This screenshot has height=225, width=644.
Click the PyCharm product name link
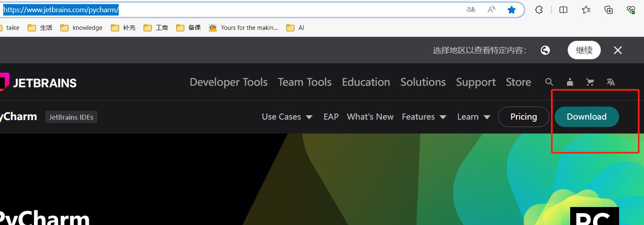(x=18, y=116)
